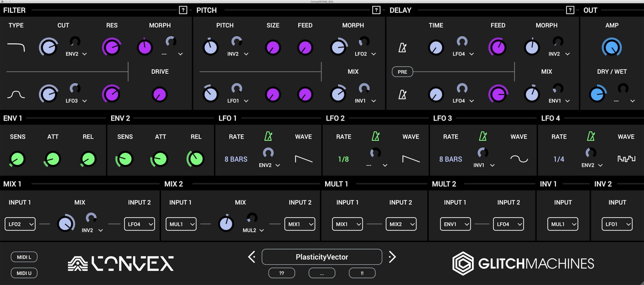
Task: Open the Pitch section help icon
Action: 376,10
